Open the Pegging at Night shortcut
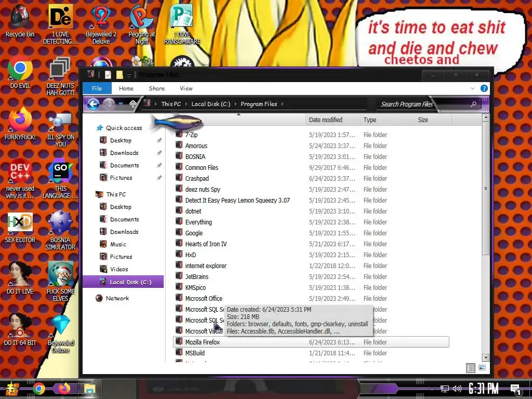This screenshot has height=399, width=532. click(141, 24)
